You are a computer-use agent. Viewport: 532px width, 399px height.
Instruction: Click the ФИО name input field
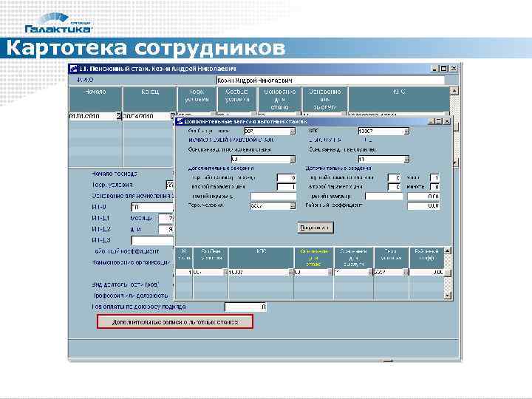[330, 81]
